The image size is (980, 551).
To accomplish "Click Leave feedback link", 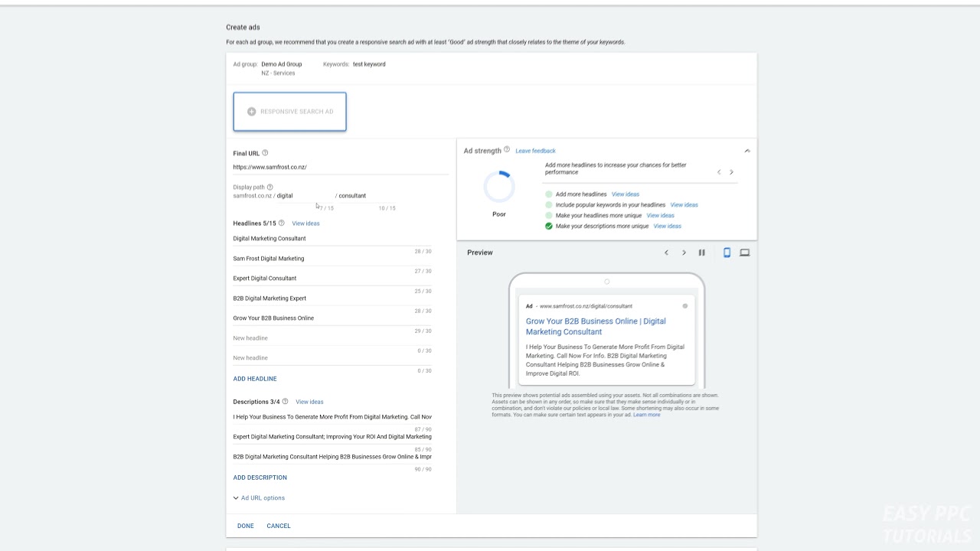I will coord(536,151).
